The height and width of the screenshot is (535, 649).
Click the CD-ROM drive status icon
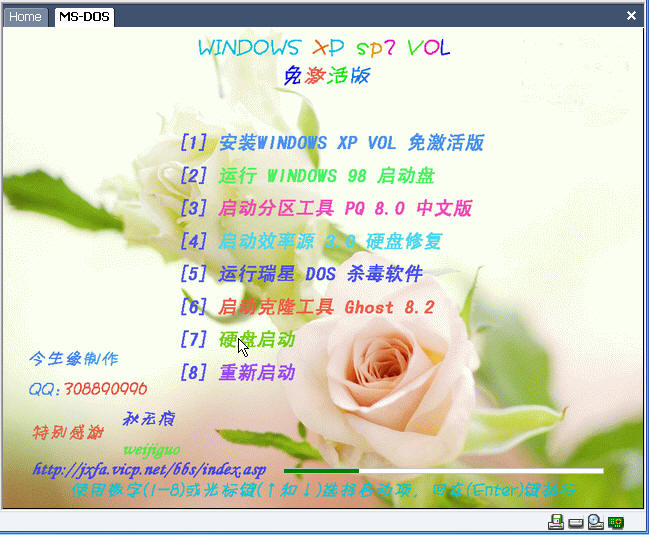pos(596,522)
